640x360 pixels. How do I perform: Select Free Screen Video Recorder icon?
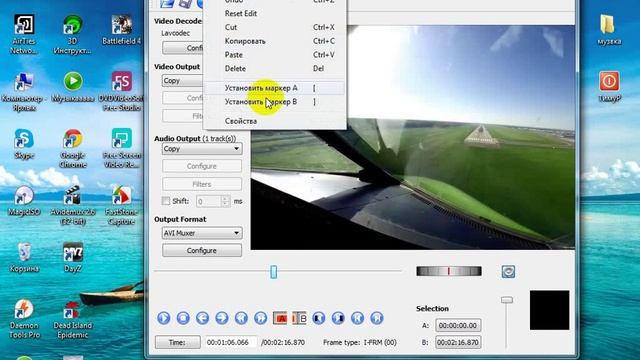click(122, 148)
